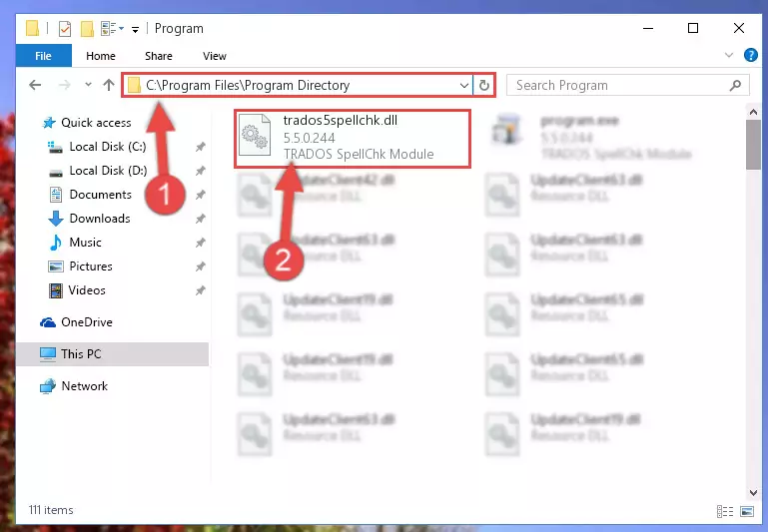Viewport: 768px width, 532px height.
Task: Click the pin icon beside Videos
Action: (201, 290)
